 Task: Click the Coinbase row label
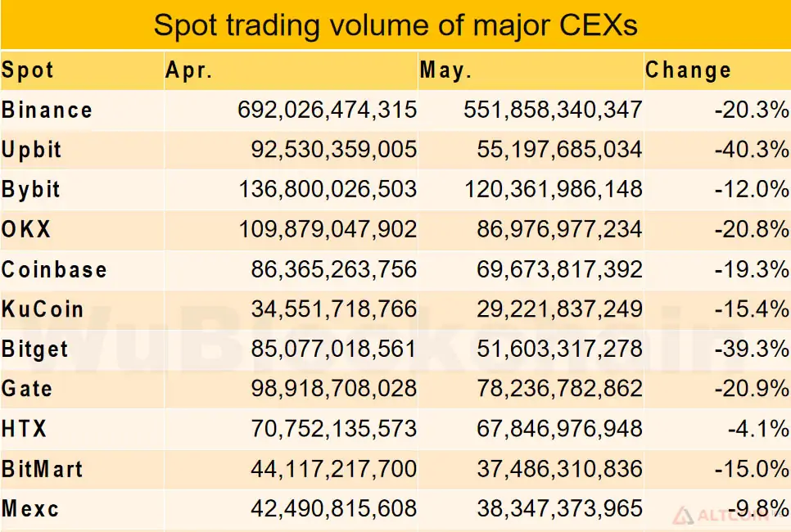click(x=54, y=269)
